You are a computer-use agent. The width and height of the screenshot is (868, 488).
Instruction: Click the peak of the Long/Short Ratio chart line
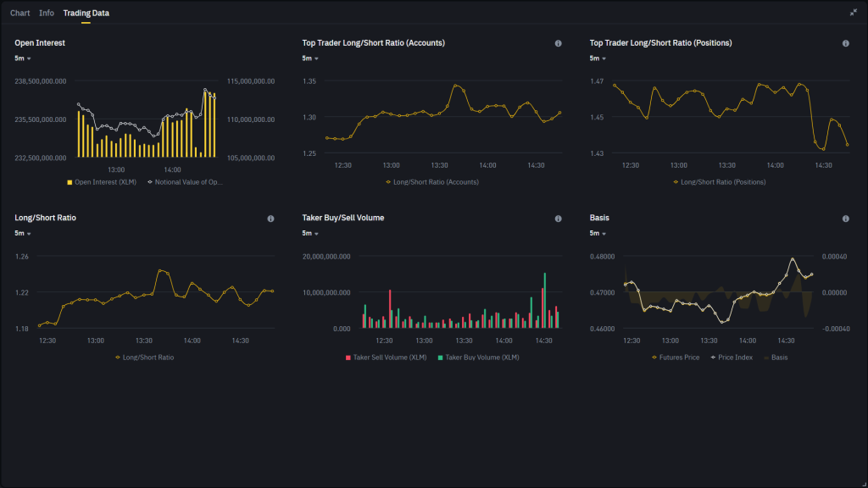[x=161, y=269]
